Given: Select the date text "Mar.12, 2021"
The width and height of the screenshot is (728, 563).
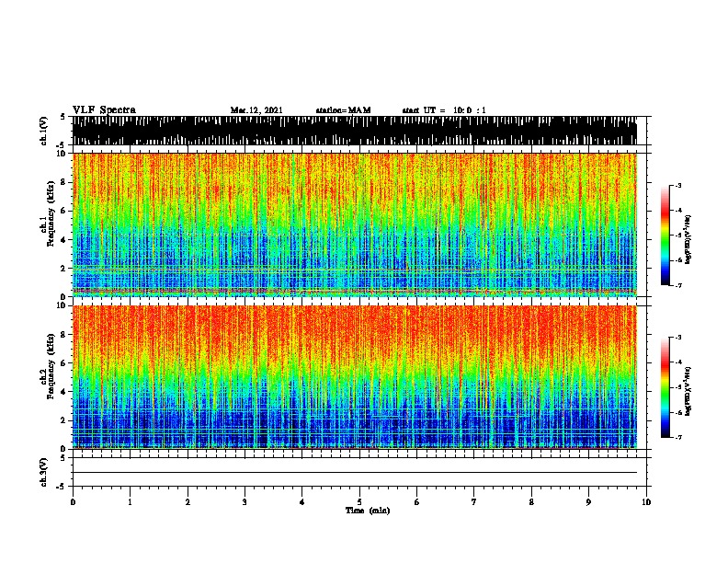Looking at the screenshot, I should pyautogui.click(x=256, y=110).
